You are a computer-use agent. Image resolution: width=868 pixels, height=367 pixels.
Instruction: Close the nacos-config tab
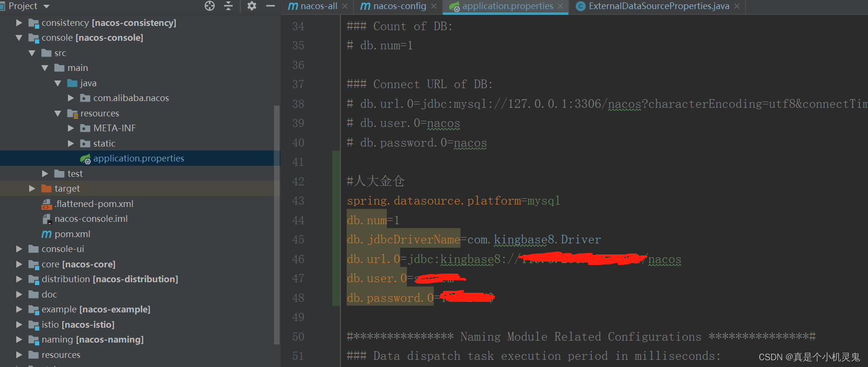(434, 6)
